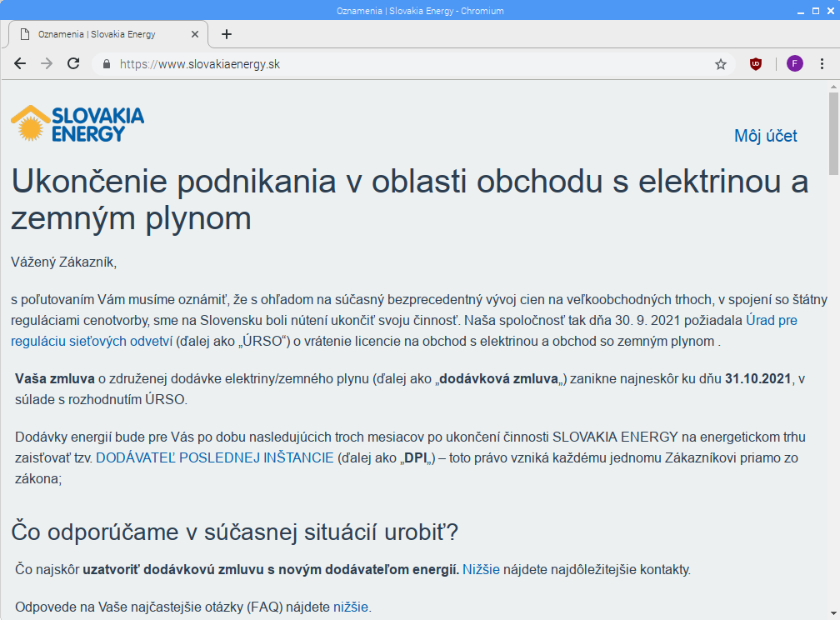Click the bold text 'dodávková zmluva'
Viewport: 840px width, 620px height.
click(498, 379)
